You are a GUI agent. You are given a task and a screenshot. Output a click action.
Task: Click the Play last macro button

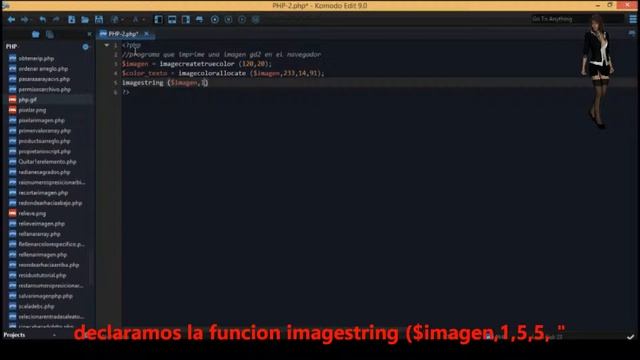pos(242,19)
